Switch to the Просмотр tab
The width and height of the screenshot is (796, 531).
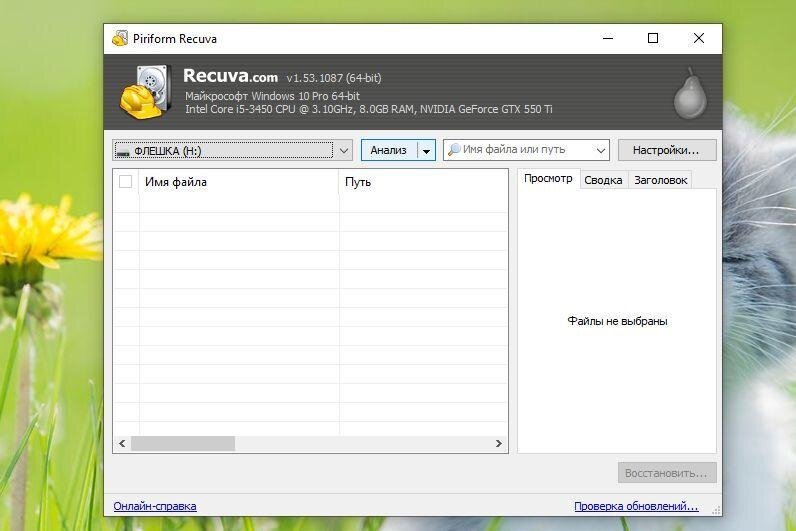pos(548,179)
